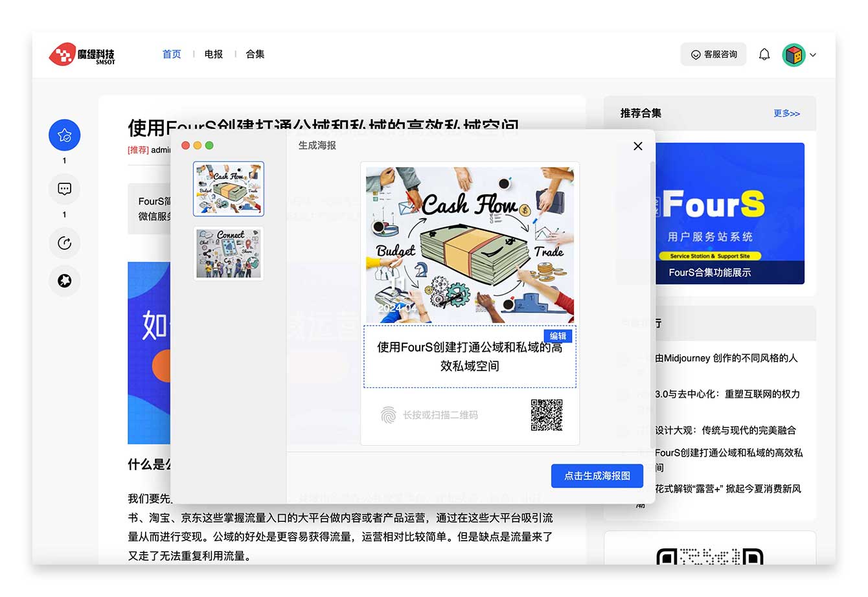This screenshot has width=868, height=597.
Task: Select the Connect poster thumbnail
Action: point(229,253)
